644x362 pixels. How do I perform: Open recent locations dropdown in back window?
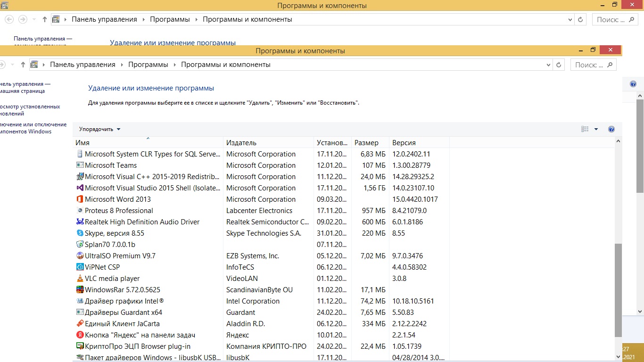pos(34,19)
